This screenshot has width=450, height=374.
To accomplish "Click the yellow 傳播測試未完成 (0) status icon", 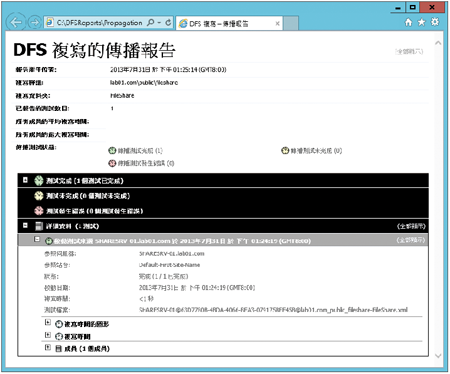I will coord(285,151).
